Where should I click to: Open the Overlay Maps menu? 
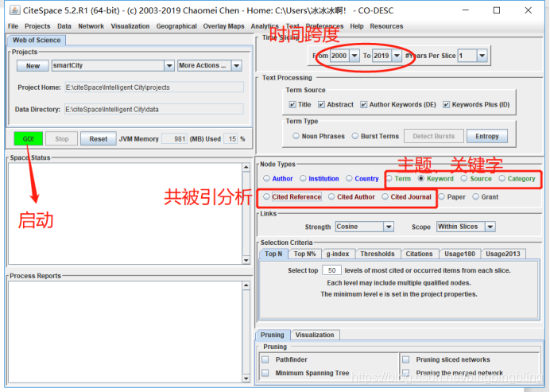[x=223, y=26]
